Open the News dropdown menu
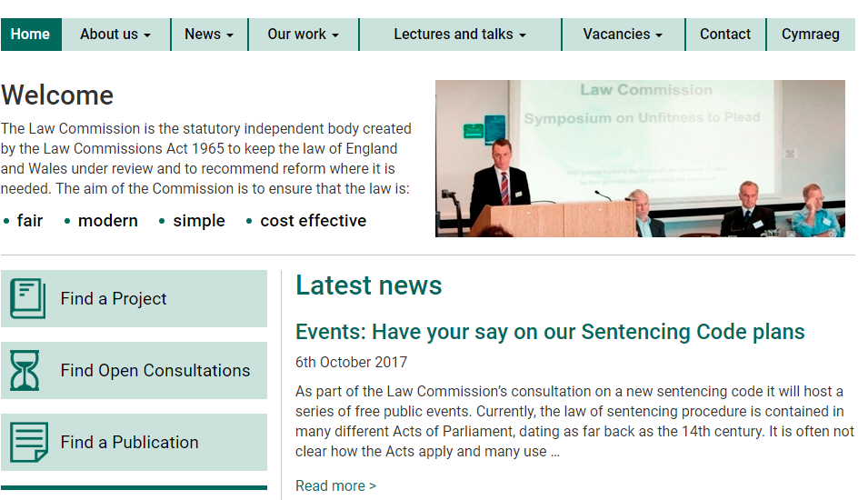Viewport: 868px width, 500px height. (x=209, y=35)
